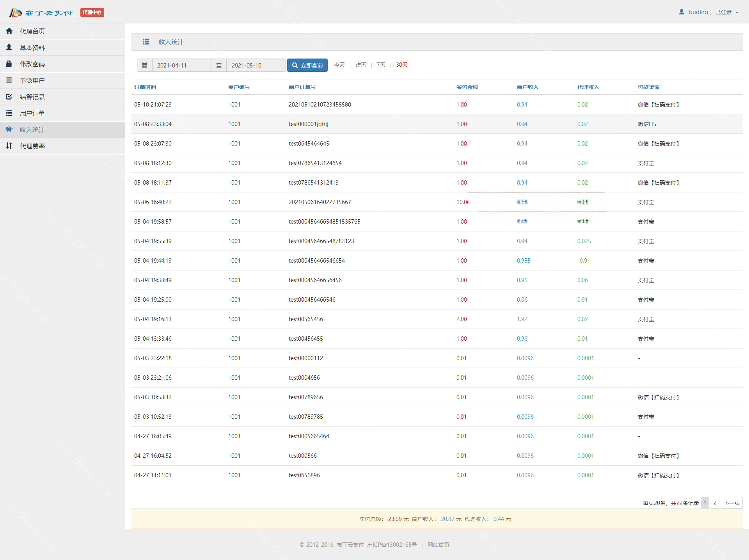Open the 收入统计 sidebar menu item

click(x=32, y=130)
